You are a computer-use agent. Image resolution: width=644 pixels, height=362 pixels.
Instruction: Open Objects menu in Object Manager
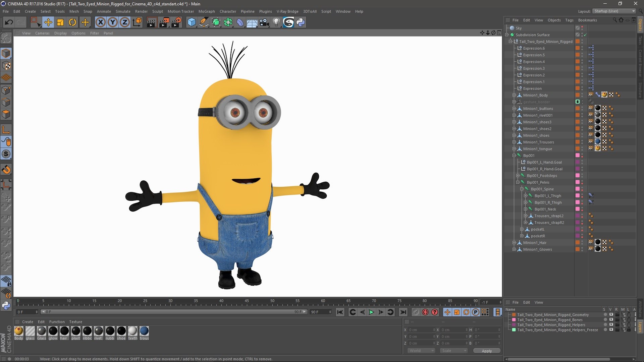pyautogui.click(x=554, y=20)
